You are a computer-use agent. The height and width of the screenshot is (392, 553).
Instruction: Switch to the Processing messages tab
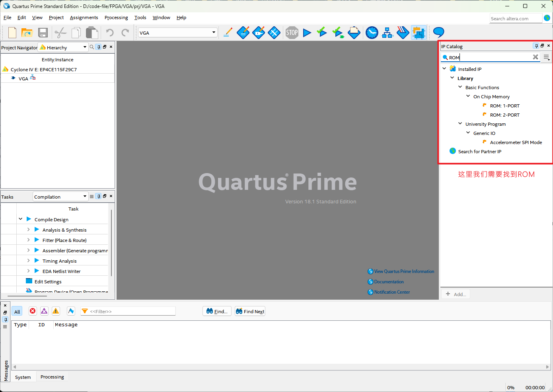(52, 377)
